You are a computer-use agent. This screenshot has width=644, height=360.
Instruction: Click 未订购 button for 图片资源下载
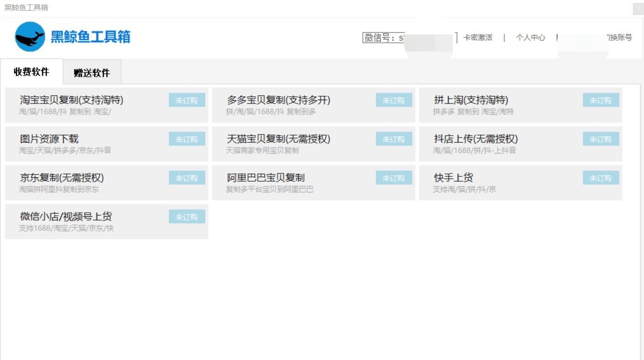click(187, 139)
